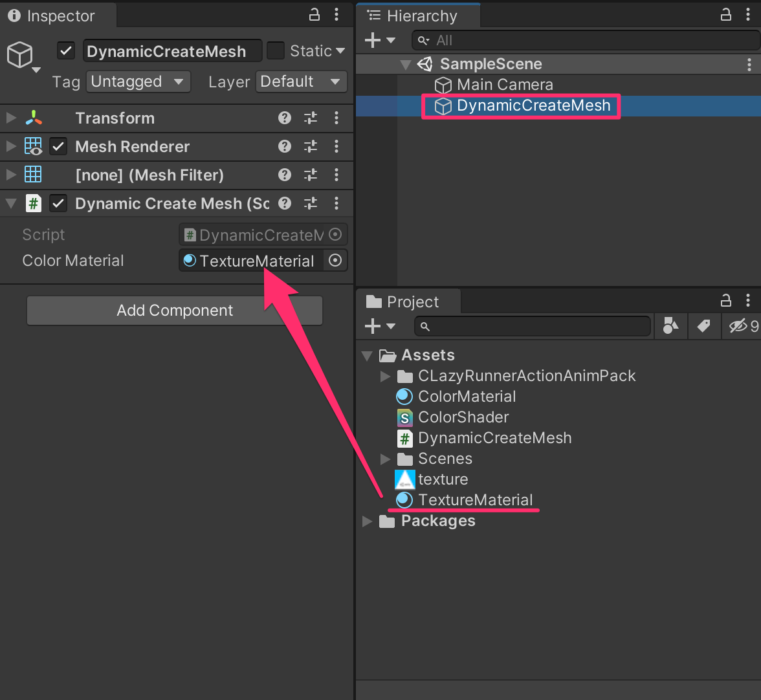Open the Layer dropdown showing Default
The width and height of the screenshot is (761, 700).
(x=302, y=82)
